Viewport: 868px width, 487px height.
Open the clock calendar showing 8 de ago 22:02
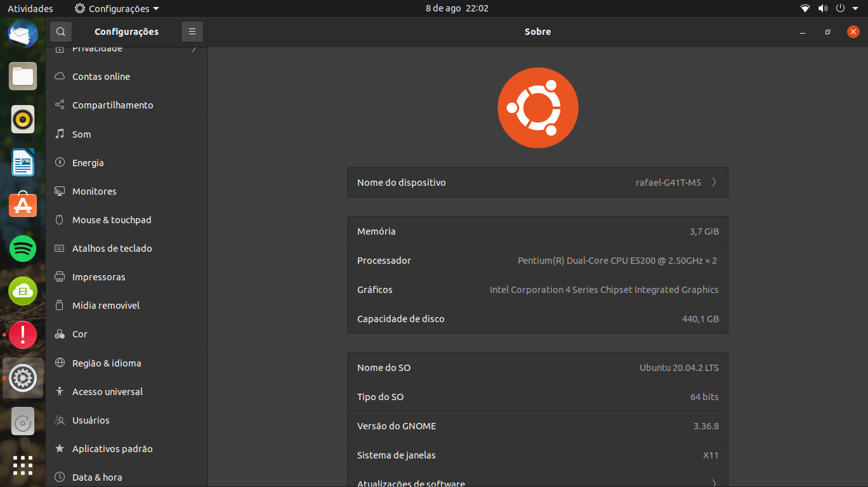click(457, 8)
